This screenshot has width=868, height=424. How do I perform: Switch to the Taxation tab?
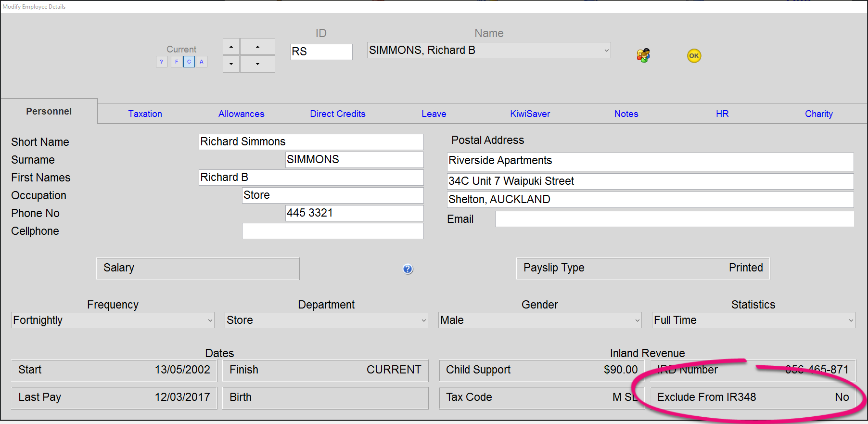[x=145, y=114]
